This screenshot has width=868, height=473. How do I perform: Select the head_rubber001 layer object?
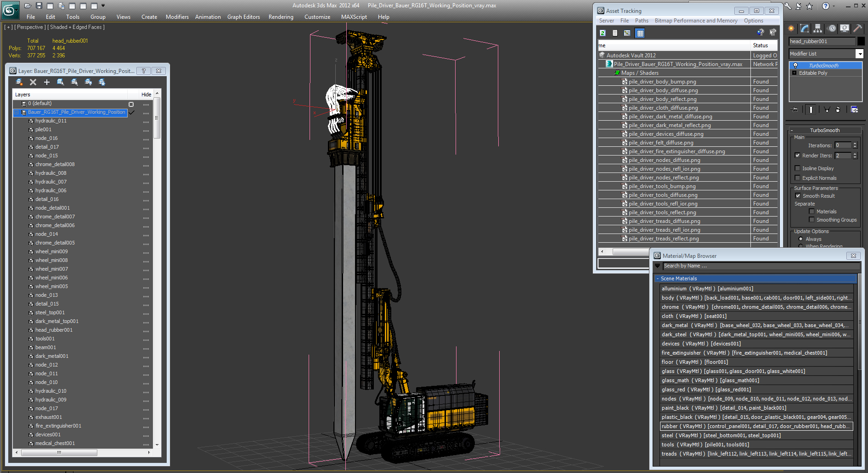point(54,330)
